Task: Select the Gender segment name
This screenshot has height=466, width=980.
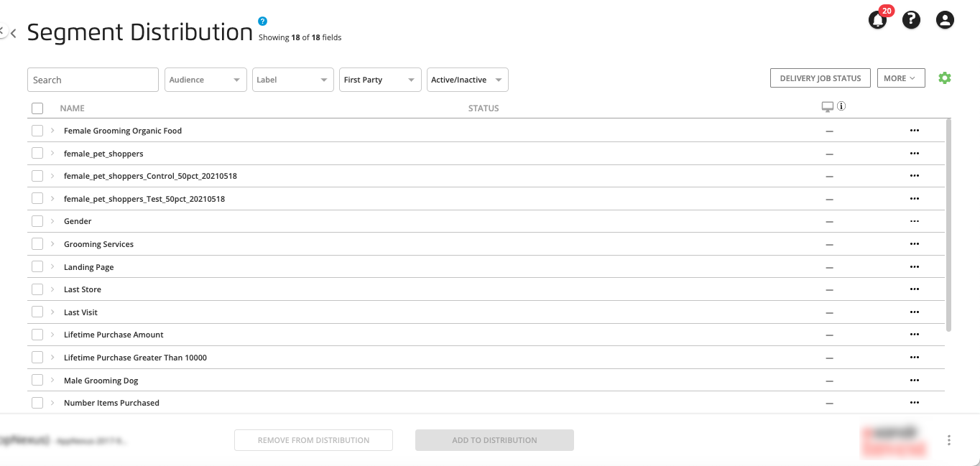Action: [x=78, y=221]
